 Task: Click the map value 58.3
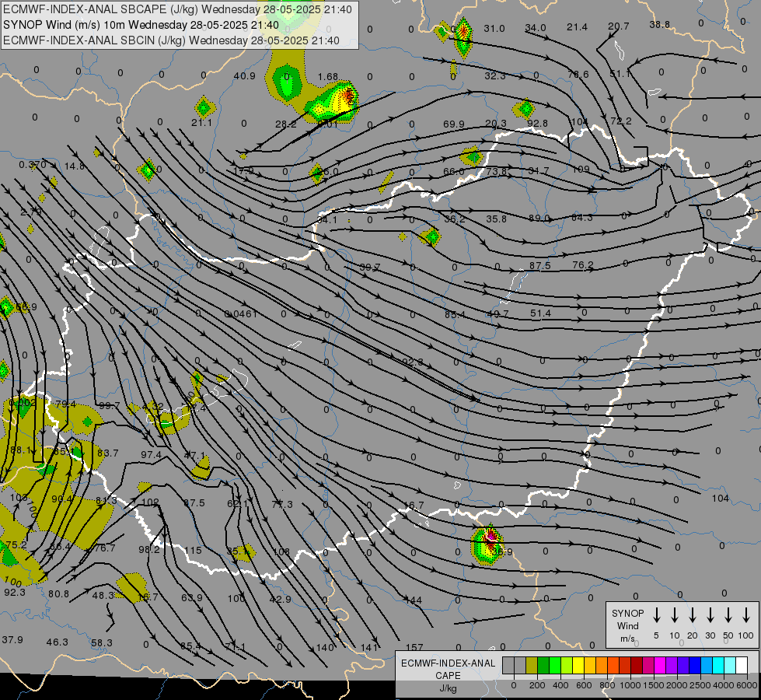[x=101, y=643]
